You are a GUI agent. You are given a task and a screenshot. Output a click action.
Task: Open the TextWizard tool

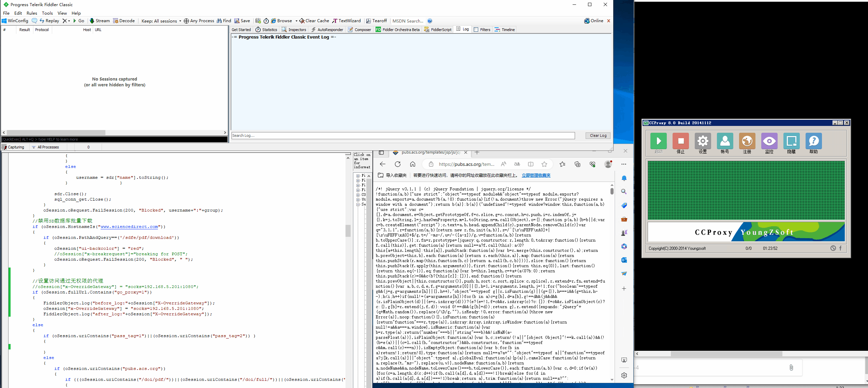(346, 21)
